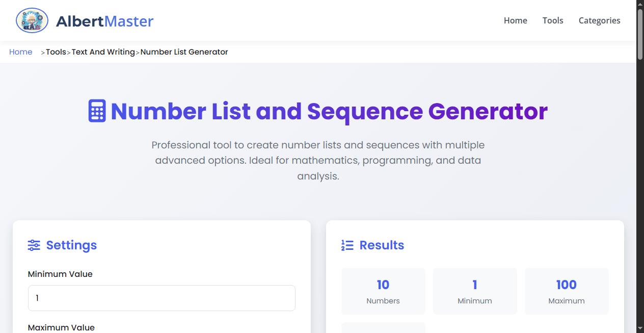This screenshot has height=333, width=644.
Task: Click the sliders icon next to Settings heading
Action: point(34,245)
